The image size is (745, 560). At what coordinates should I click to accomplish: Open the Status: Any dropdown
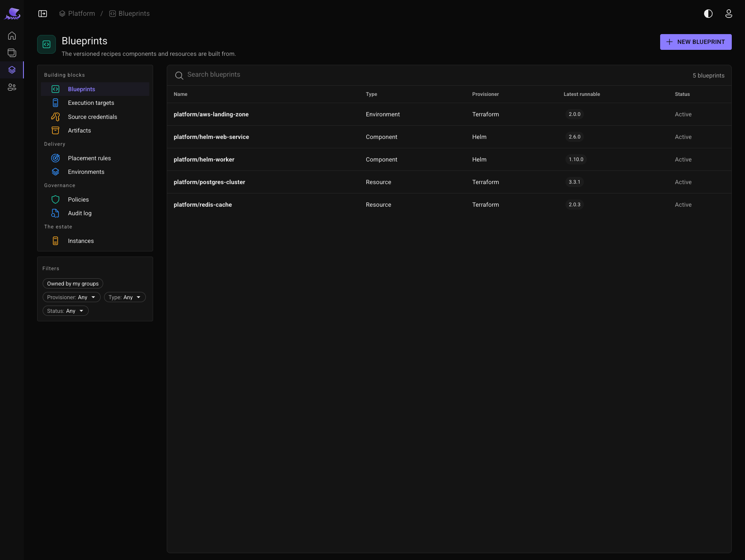coord(66,311)
